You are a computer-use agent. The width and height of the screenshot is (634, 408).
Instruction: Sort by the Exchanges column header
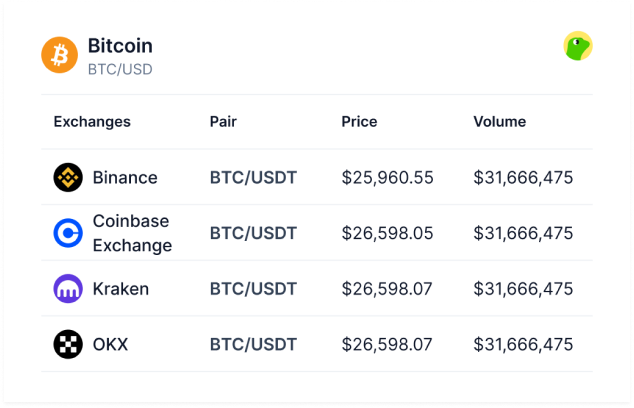click(92, 122)
